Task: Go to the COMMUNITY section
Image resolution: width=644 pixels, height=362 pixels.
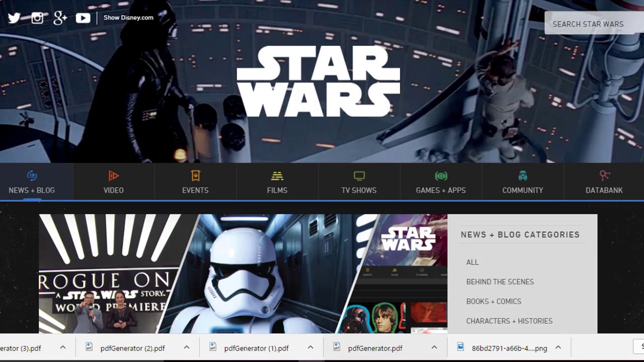Action: pos(523,190)
